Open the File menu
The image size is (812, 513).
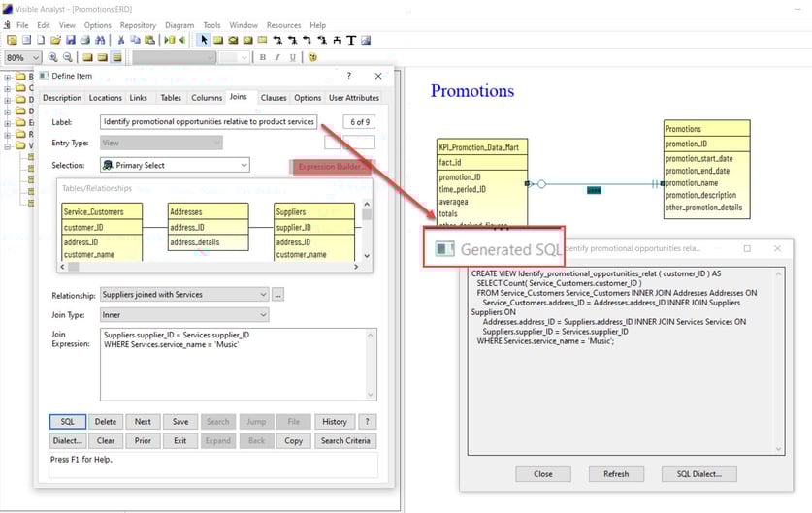coord(22,25)
